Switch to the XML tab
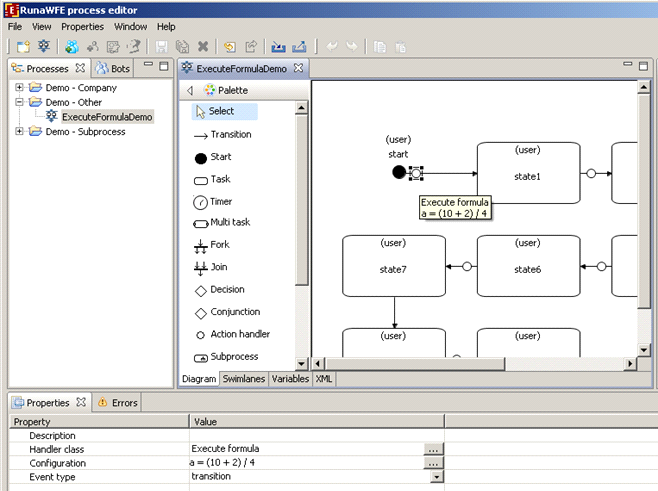The width and height of the screenshot is (658, 491). 324,380
